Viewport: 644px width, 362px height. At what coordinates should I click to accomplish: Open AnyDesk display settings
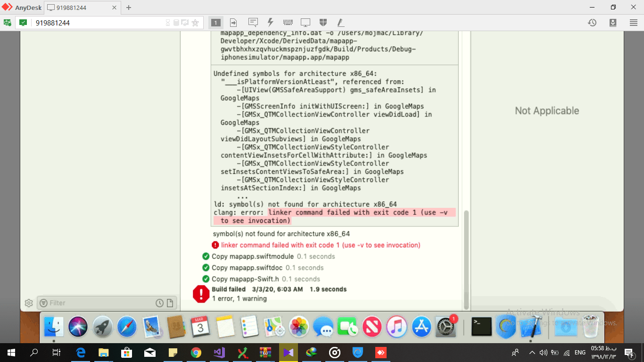[305, 22]
